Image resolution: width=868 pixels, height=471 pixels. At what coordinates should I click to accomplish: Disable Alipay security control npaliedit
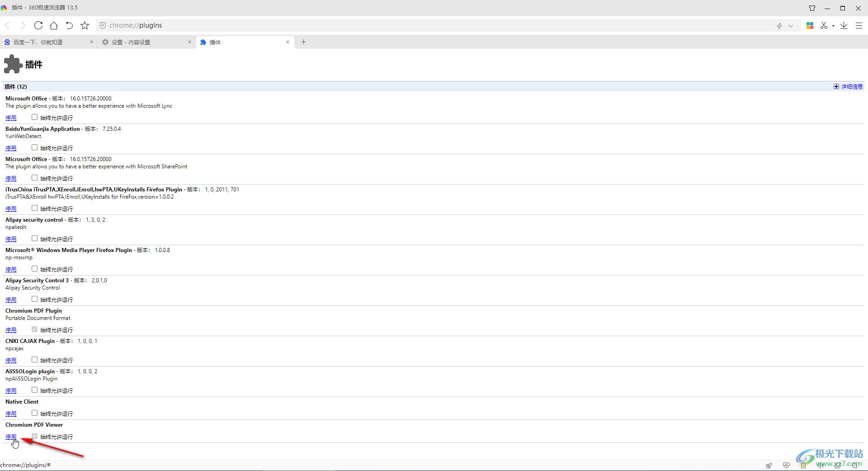pos(11,239)
